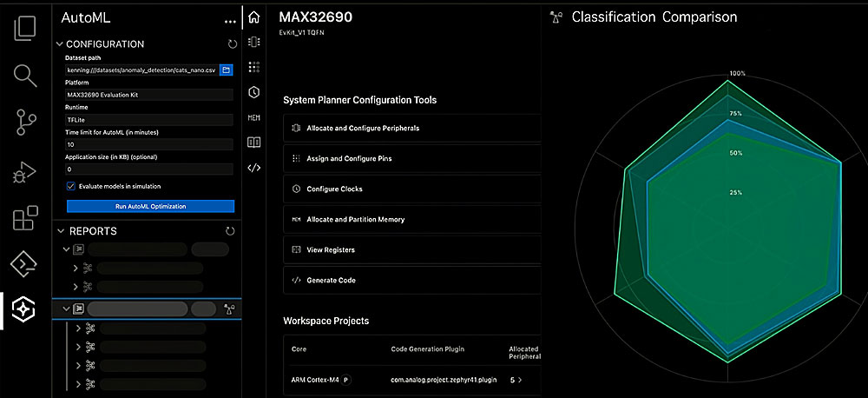868x398 pixels.
Task: Open the Source Control view
Action: (x=25, y=123)
